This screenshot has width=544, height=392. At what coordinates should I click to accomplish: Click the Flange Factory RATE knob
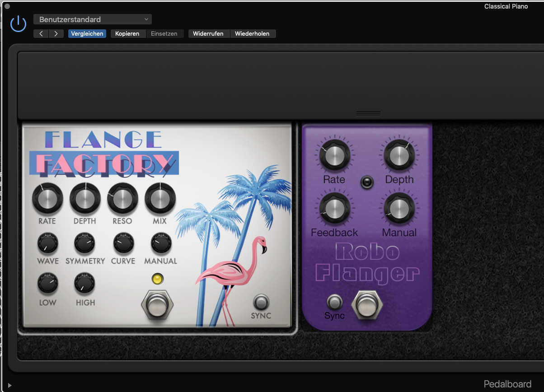47,199
